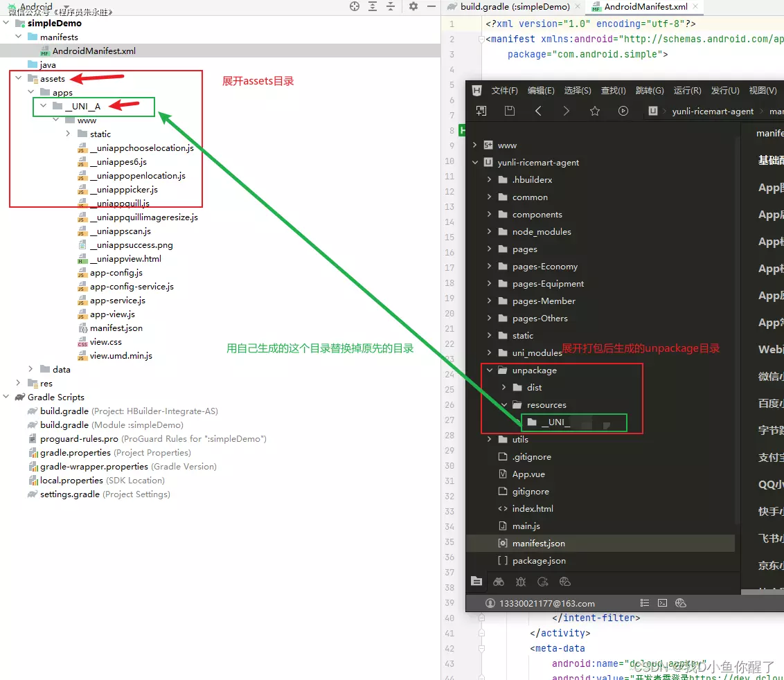784x680 pixels.
Task: Open the debug bug icon panel
Action: [521, 582]
